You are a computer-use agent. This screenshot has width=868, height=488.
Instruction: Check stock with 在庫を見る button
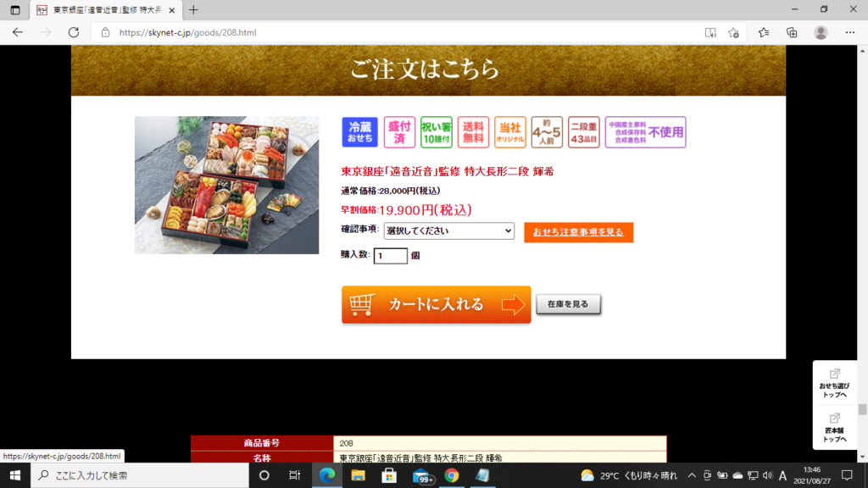(x=568, y=304)
